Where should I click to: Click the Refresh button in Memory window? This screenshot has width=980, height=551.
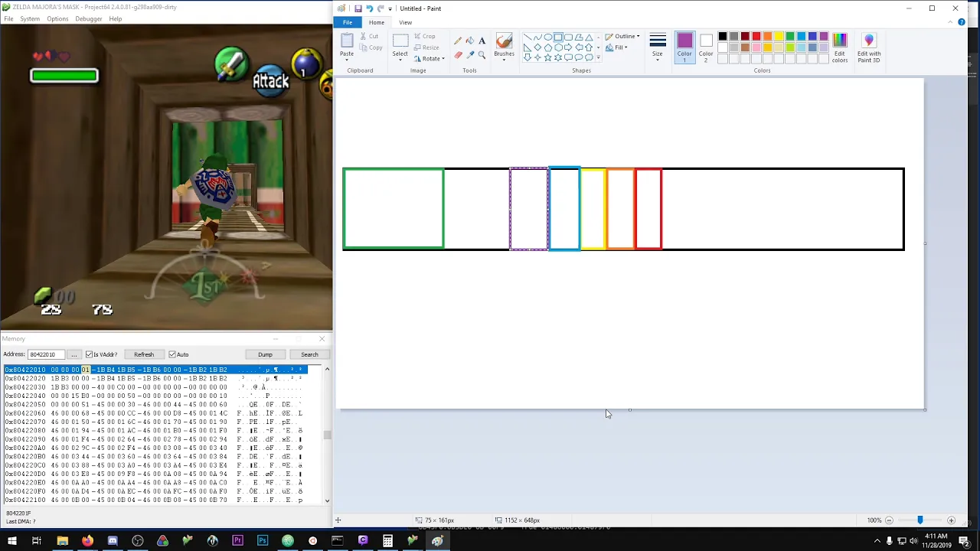point(144,354)
